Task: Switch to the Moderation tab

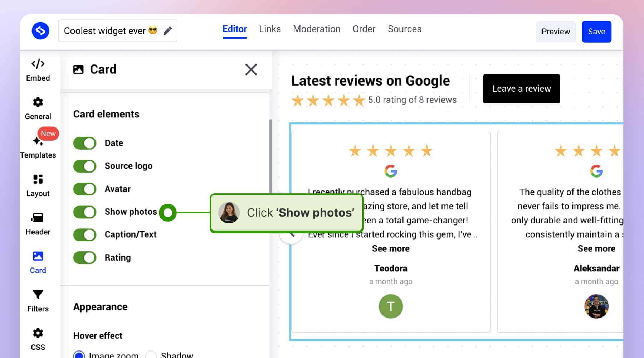Action: click(x=317, y=29)
